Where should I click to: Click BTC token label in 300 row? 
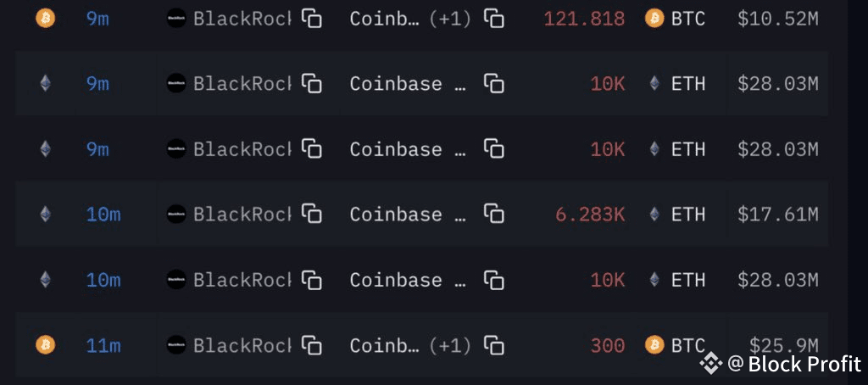tap(688, 346)
